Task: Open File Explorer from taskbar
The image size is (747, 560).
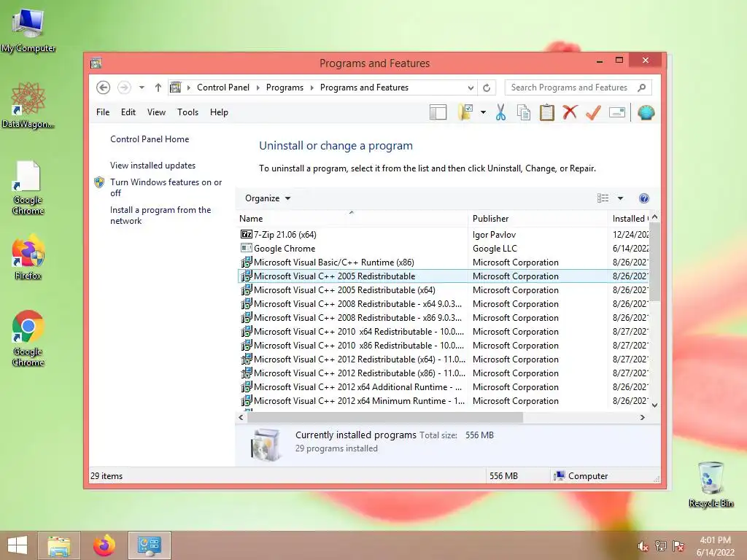Action: click(59, 545)
